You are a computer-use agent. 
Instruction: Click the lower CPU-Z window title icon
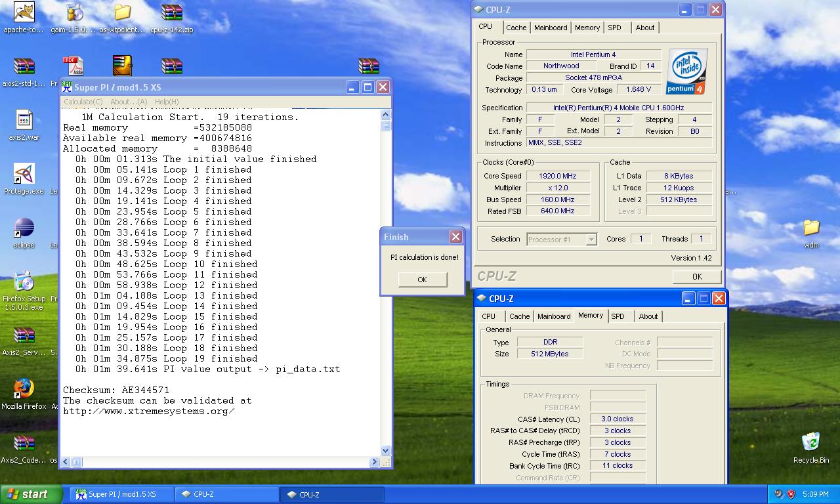pyautogui.click(x=482, y=299)
